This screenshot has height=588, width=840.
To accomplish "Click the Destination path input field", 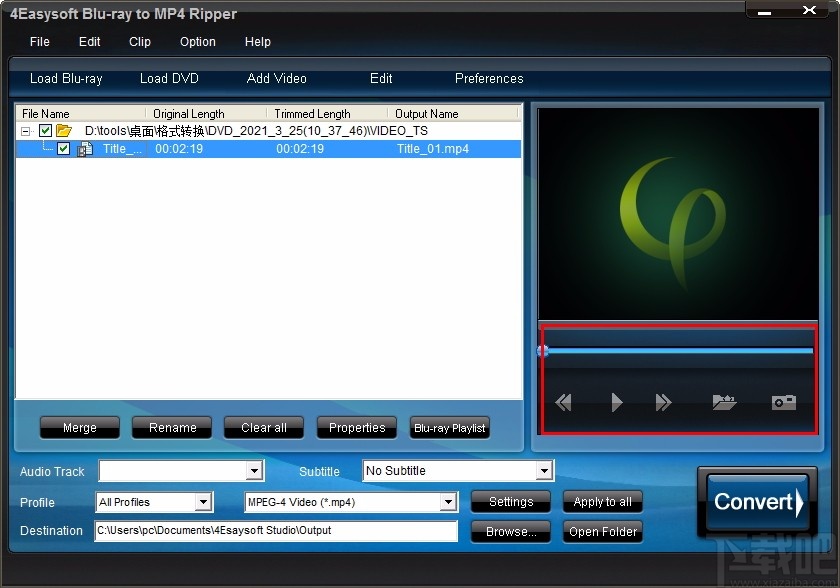I will pyautogui.click(x=275, y=531).
